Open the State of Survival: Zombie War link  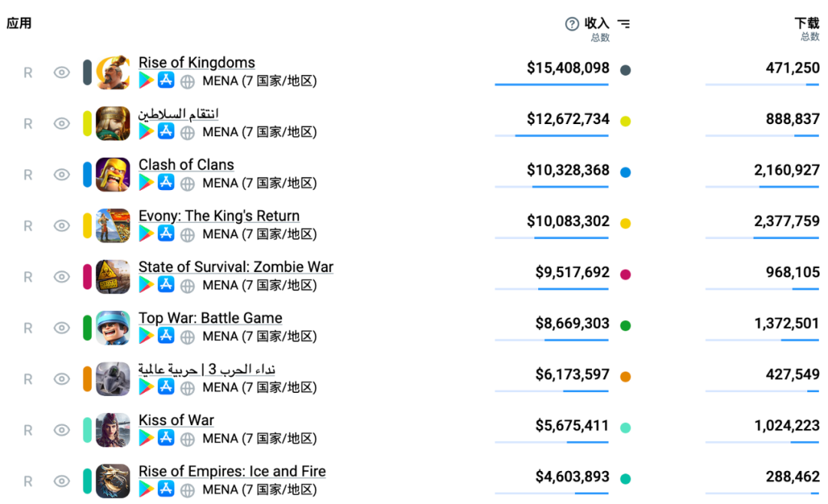235,267
